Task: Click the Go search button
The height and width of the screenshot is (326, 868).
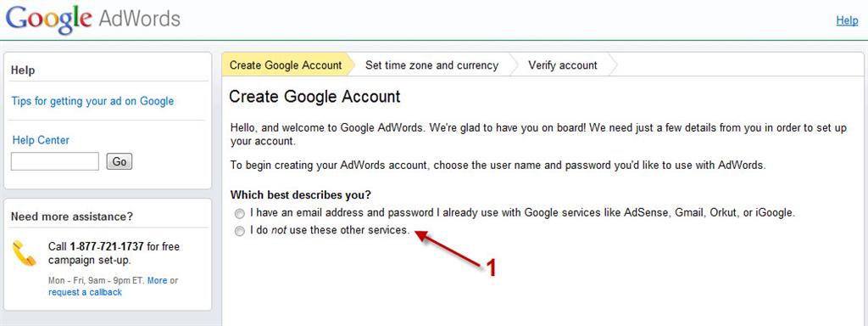Action: 120,161
